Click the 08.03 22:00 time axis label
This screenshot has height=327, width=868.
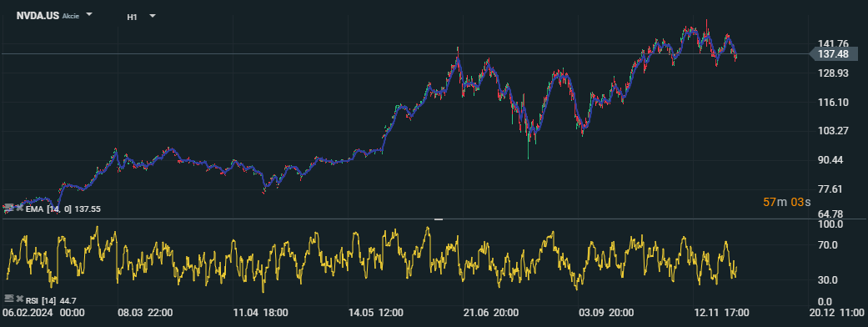(x=145, y=313)
